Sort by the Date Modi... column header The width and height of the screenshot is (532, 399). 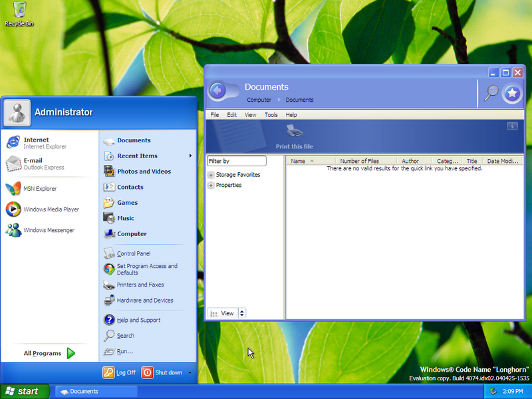pos(503,161)
